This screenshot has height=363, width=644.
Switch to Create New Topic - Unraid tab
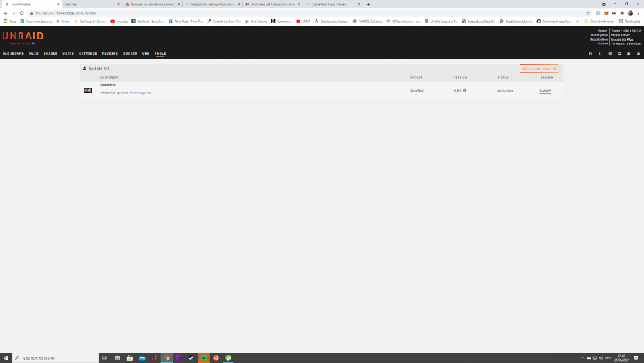click(x=333, y=4)
